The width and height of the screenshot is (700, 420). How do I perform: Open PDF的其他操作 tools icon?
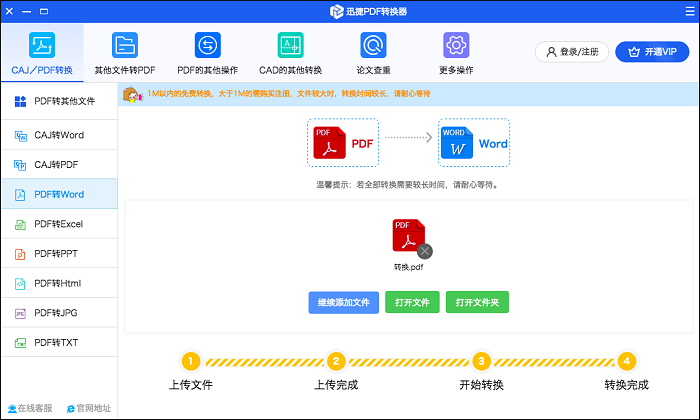207,46
